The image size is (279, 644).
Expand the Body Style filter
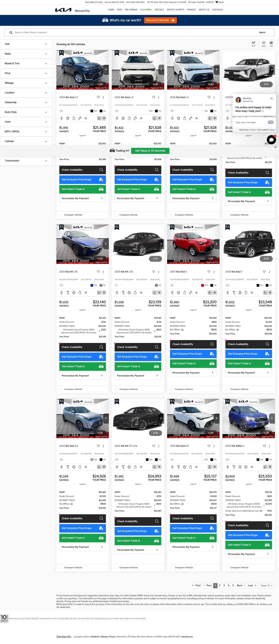click(x=26, y=112)
